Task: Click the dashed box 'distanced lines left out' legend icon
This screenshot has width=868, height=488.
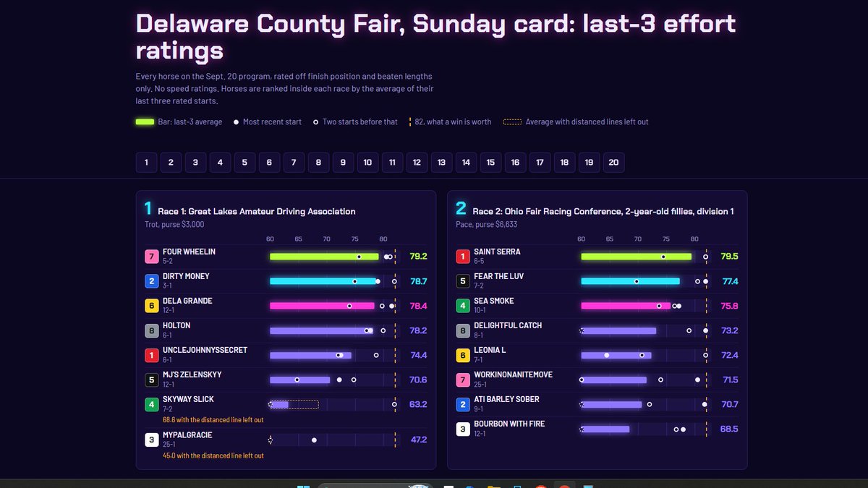Action: (512, 122)
